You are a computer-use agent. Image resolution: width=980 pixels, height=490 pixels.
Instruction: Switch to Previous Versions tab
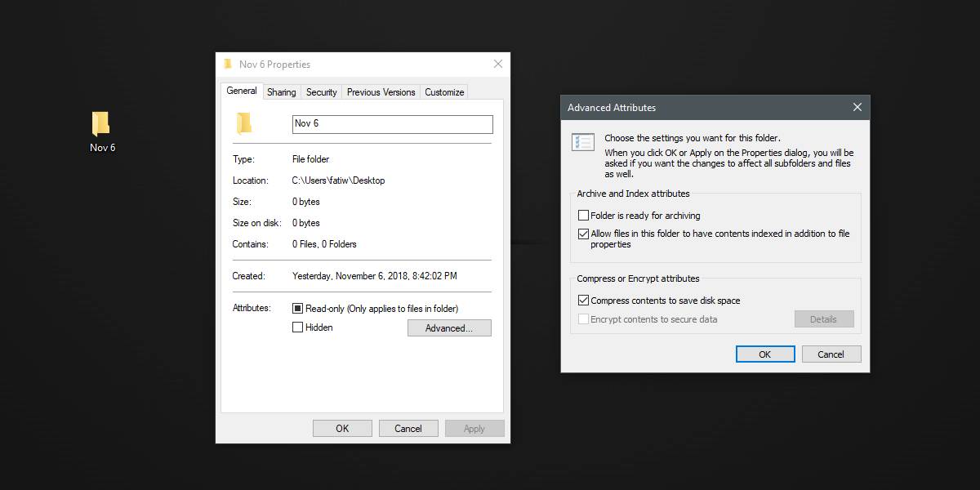(x=381, y=92)
